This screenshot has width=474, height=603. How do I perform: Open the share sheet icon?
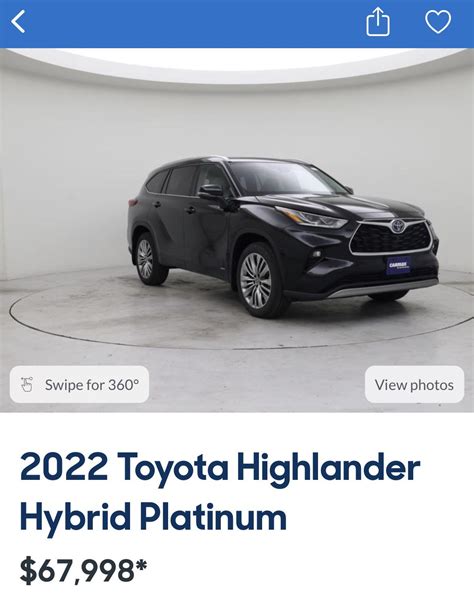point(378,22)
